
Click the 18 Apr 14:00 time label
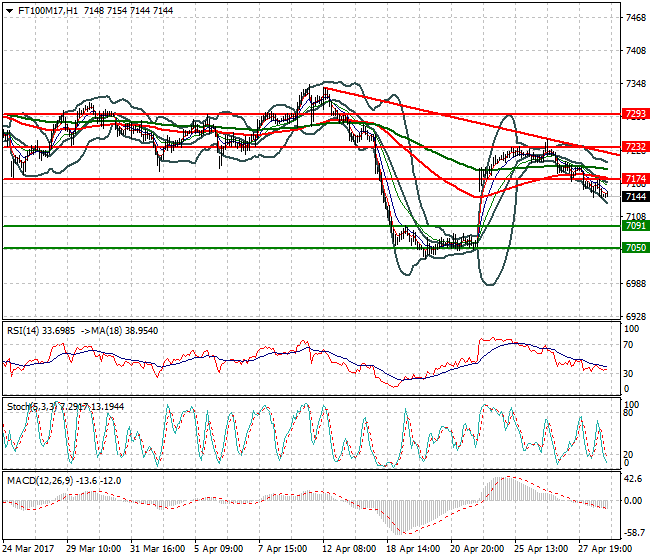coord(413,549)
